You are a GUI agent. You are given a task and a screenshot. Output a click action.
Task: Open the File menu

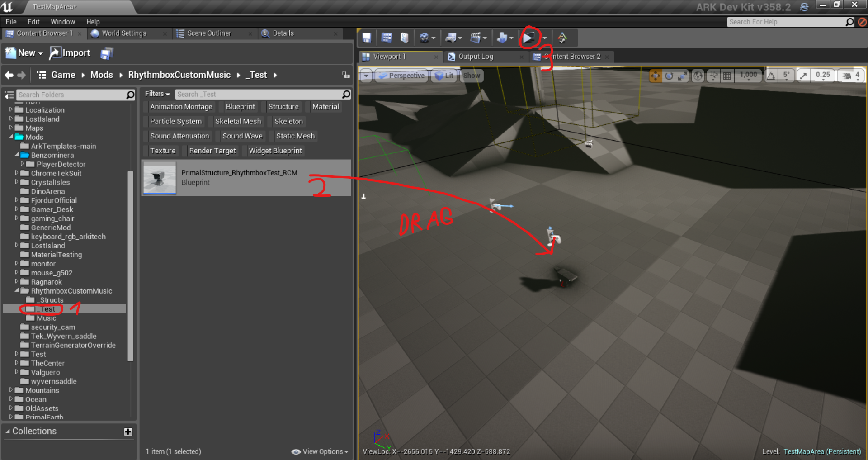(x=11, y=22)
